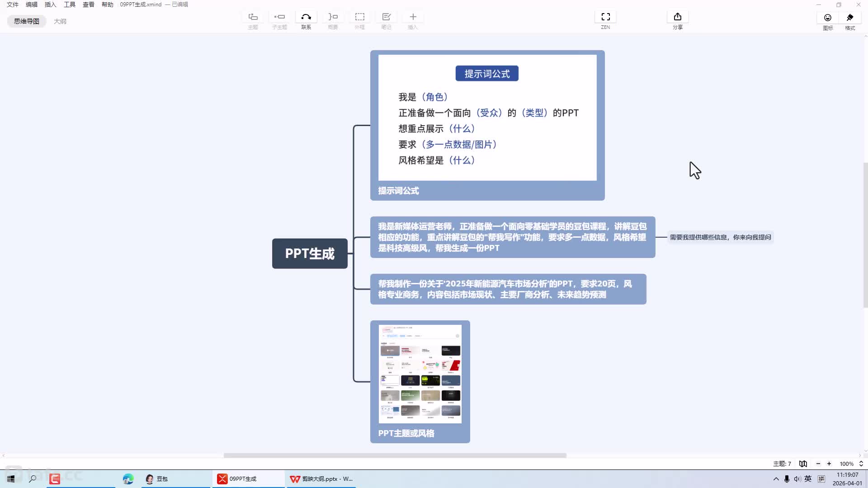Open the 文件 menu
868x488 pixels.
[12, 5]
